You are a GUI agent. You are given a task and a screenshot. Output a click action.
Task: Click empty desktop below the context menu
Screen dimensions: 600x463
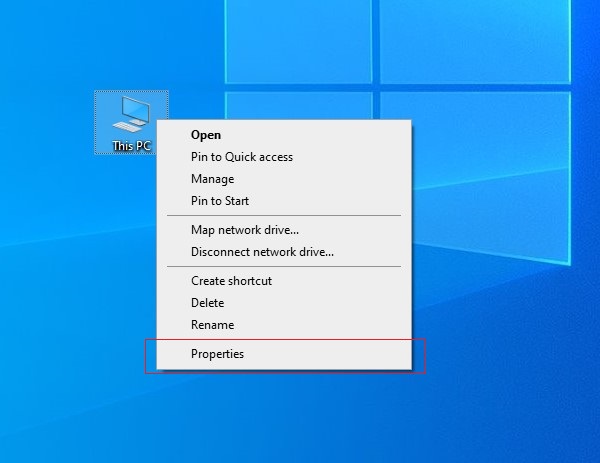pos(285,420)
